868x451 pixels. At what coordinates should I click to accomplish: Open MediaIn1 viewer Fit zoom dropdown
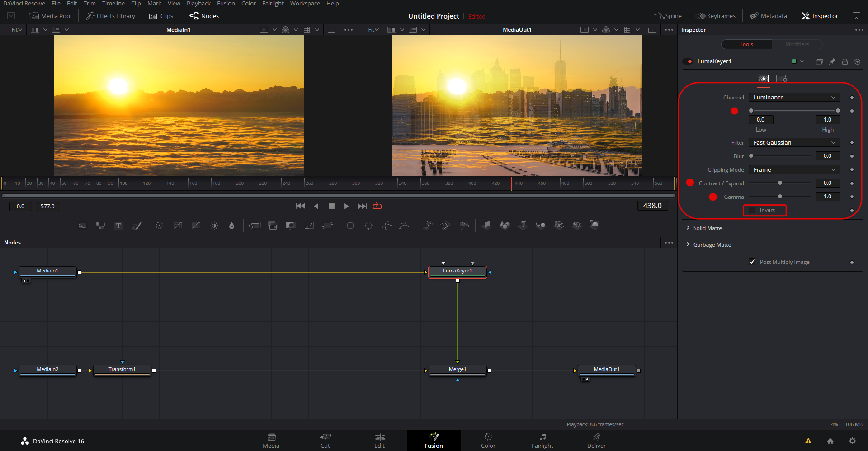[x=17, y=30]
